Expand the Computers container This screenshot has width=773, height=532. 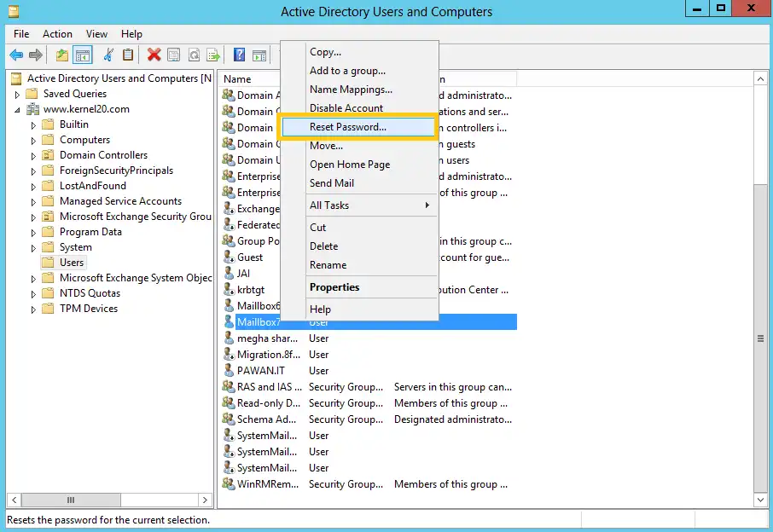point(33,141)
